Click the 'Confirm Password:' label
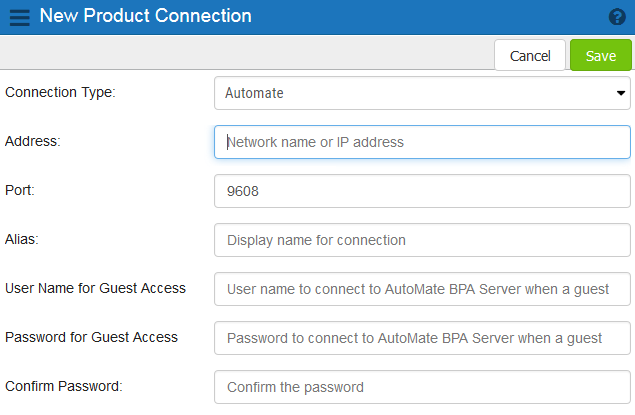The width and height of the screenshot is (635, 415). click(x=64, y=385)
